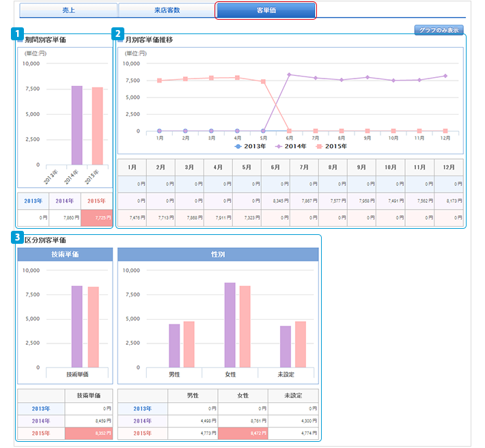Viewport: 485px width, 448px height.
Task: Click the pink 男性 bar in 性別 chart
Action: (x=189, y=344)
